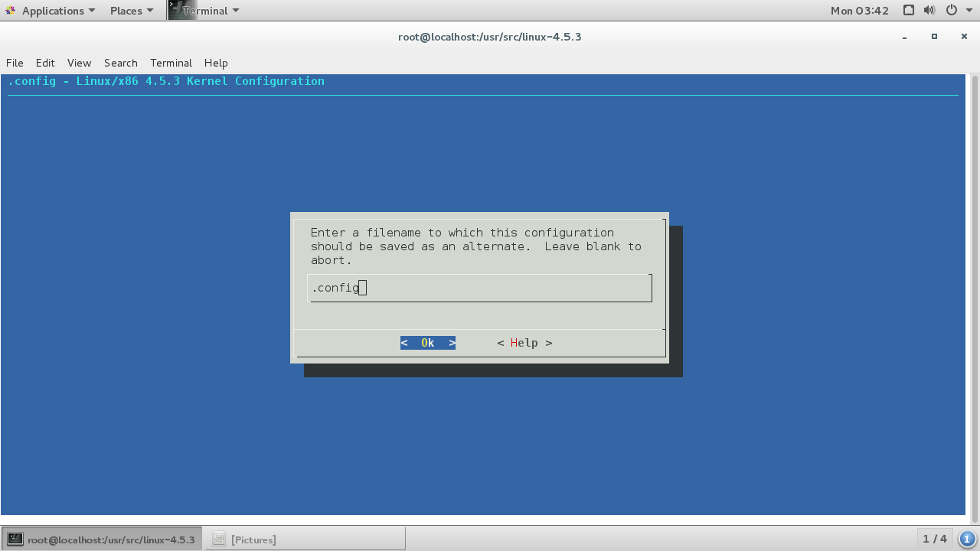980x551 pixels.
Task: Click the window title root@localhost:/usr/src/linux-4.5.3
Action: 490,37
